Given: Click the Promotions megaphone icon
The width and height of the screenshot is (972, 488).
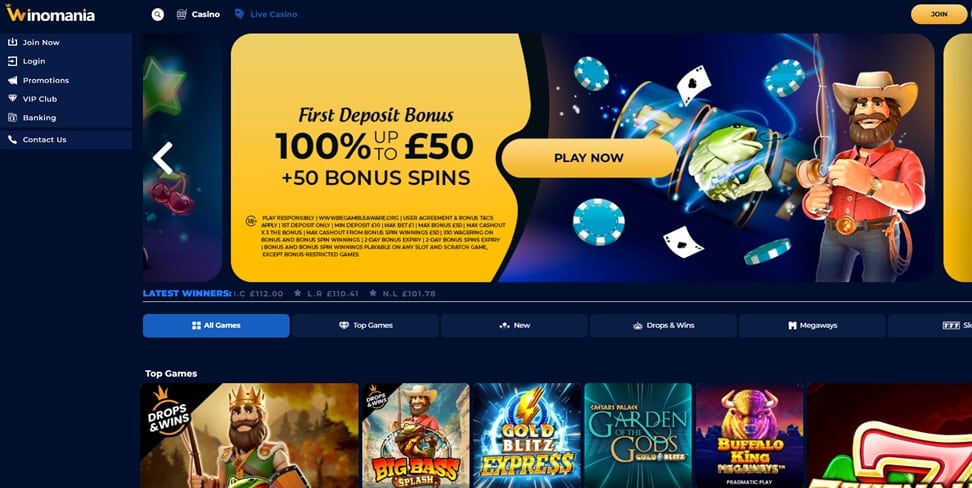Looking at the screenshot, I should [12, 80].
